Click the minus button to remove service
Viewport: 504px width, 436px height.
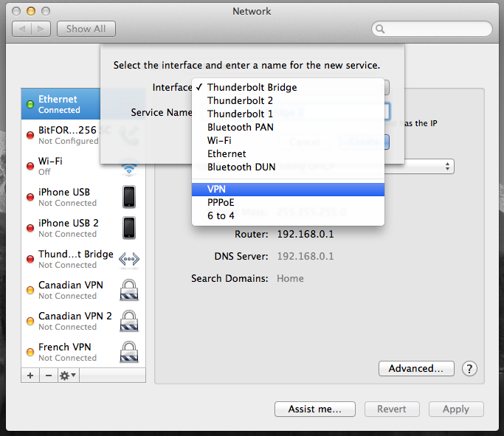click(48, 376)
